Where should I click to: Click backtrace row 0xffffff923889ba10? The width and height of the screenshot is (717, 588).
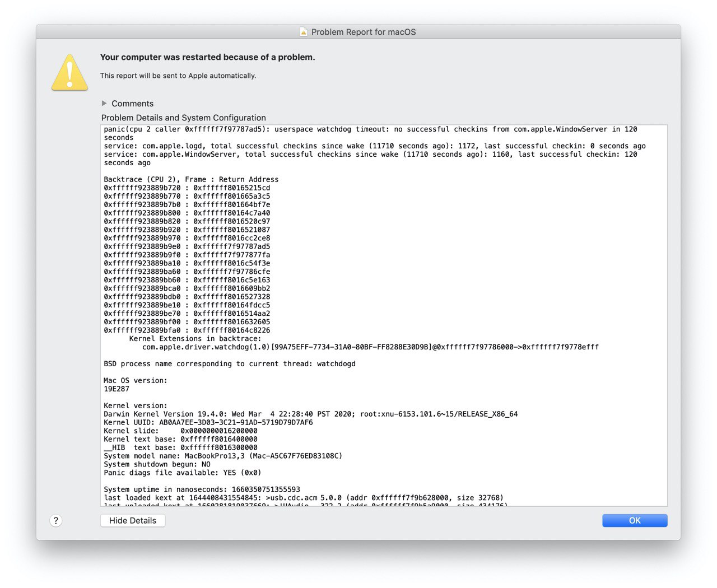click(x=187, y=263)
